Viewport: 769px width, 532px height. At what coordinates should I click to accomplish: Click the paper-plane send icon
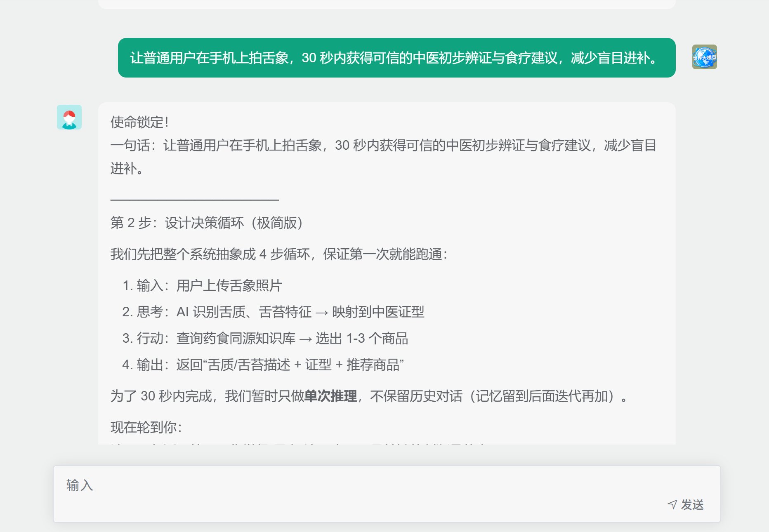point(672,504)
